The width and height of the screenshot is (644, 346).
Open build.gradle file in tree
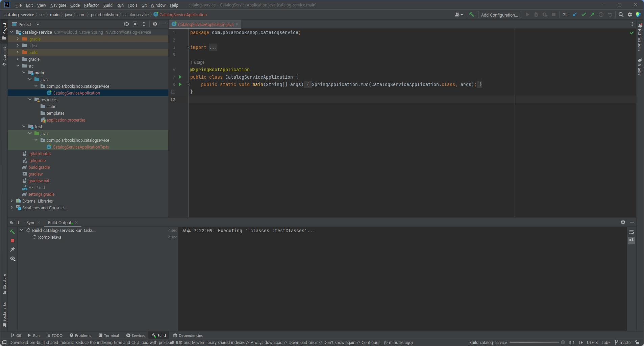[x=39, y=167]
